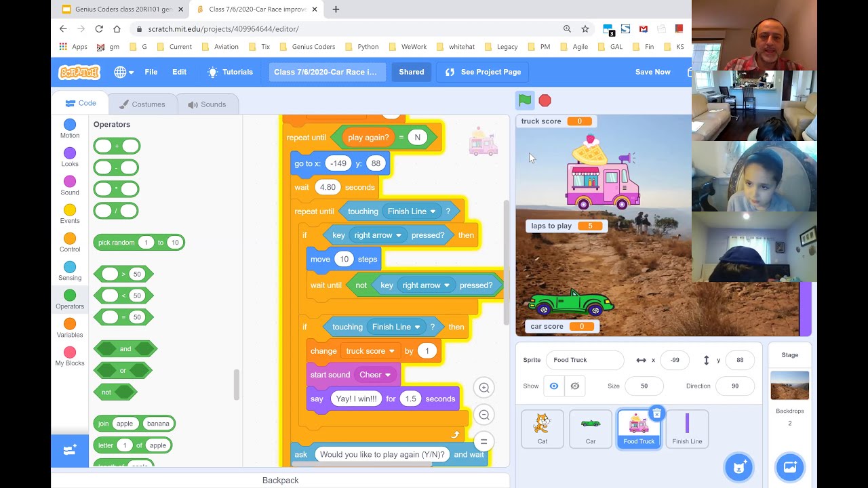Image resolution: width=868 pixels, height=488 pixels.
Task: Expand the Finish Line dropdown in repeat until block
Action: coord(411,211)
